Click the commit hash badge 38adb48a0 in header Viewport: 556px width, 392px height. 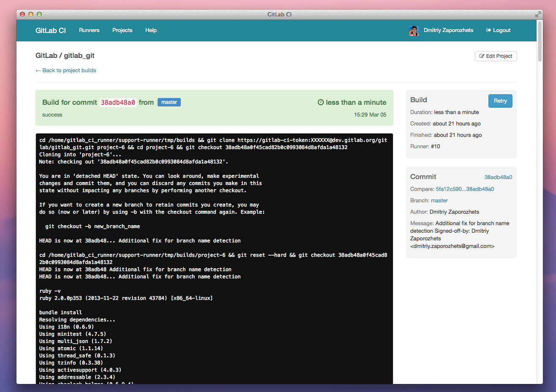click(x=118, y=102)
